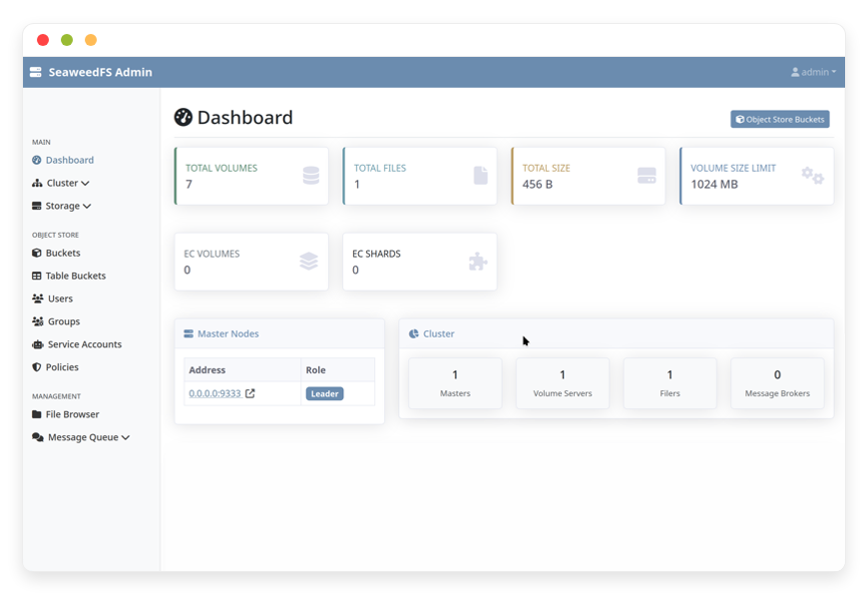Click the Volume Servers count card
Viewport: 868px width, 594px height.
[563, 383]
